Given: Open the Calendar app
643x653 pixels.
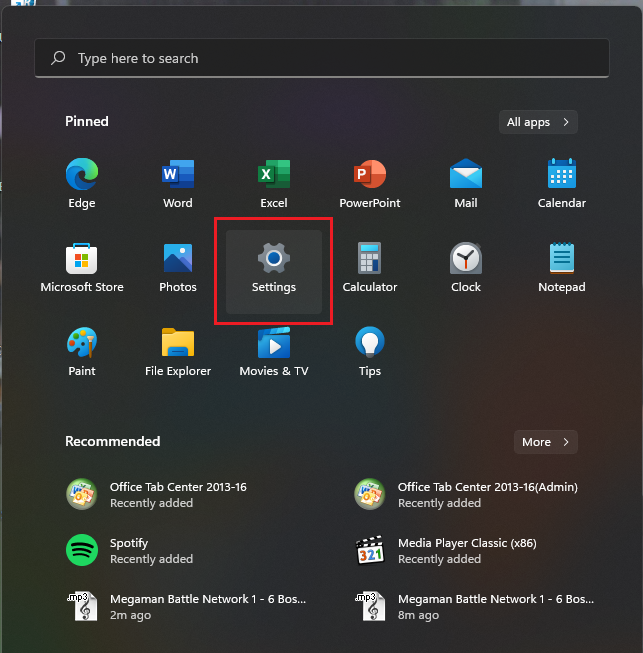Looking at the screenshot, I should (x=562, y=183).
